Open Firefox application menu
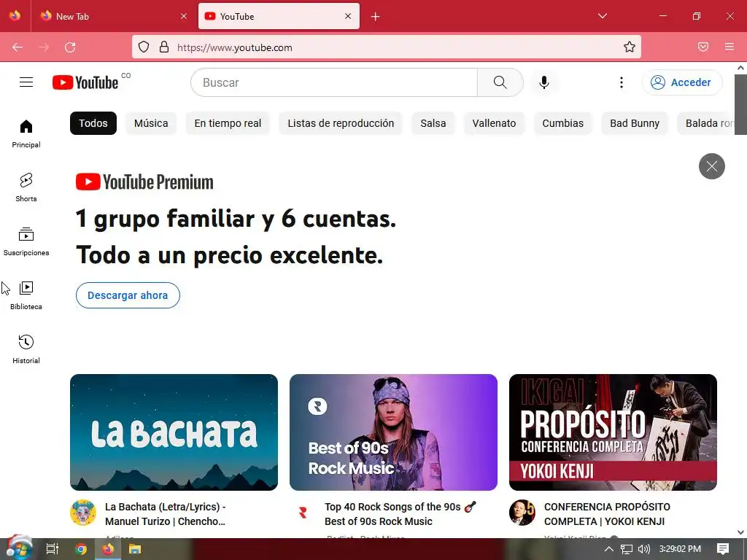The width and height of the screenshot is (747, 560). pos(729,47)
